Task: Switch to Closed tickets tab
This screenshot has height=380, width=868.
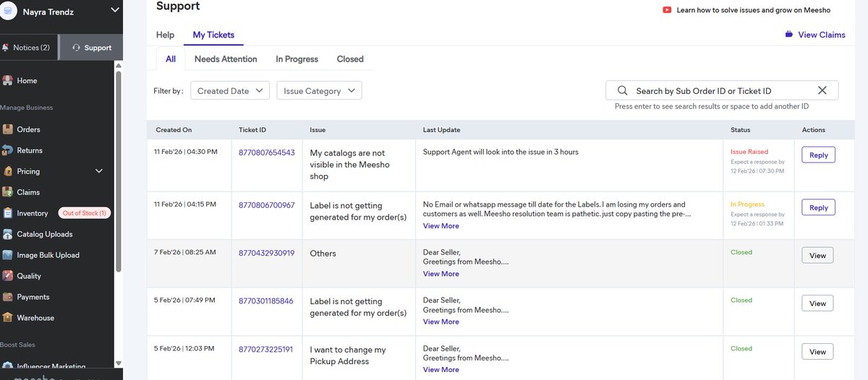Action: point(350,59)
